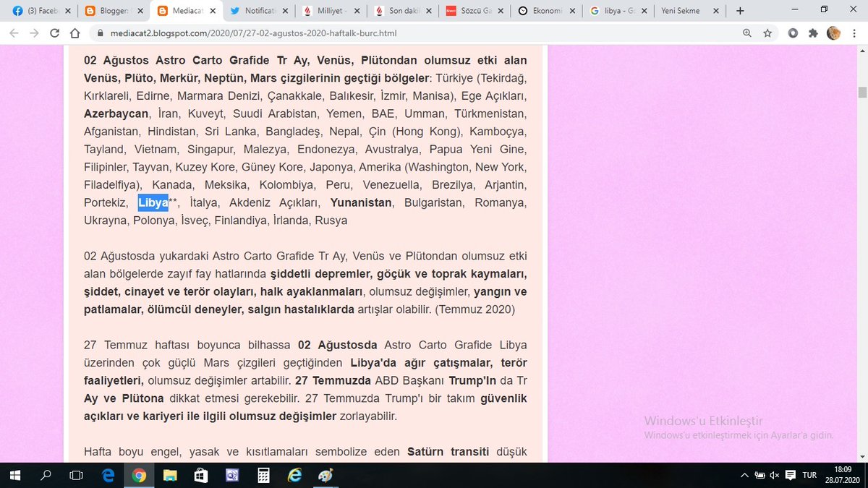
Task: Close the Yeni Sekme tab
Action: click(717, 11)
